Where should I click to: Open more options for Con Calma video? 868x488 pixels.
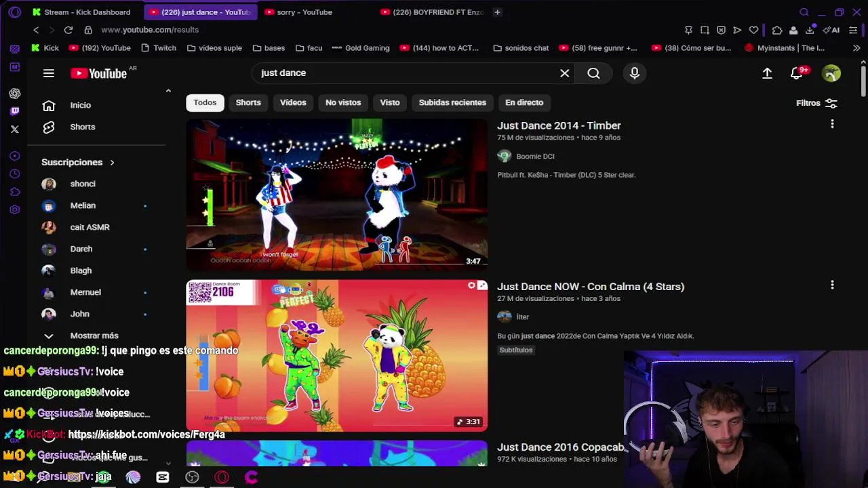[832, 285]
